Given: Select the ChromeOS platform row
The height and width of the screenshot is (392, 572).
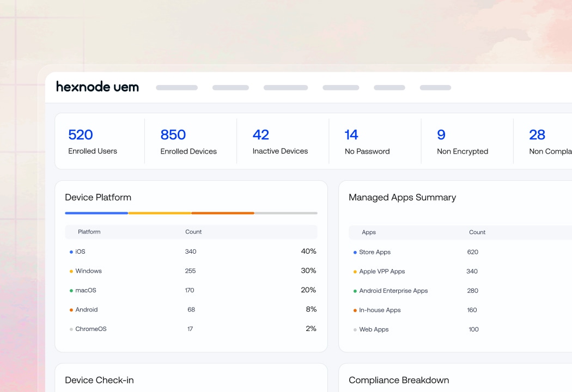Looking at the screenshot, I should click(x=191, y=329).
